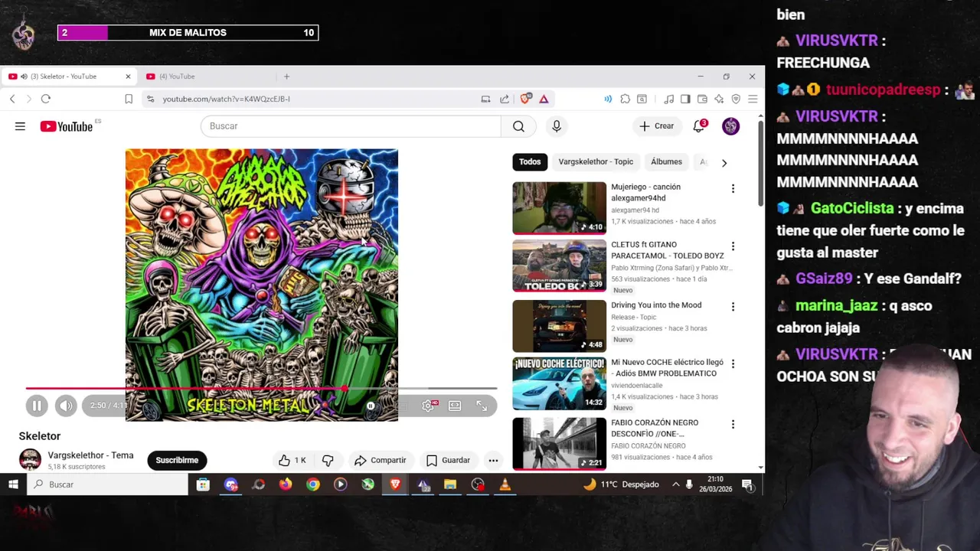Open options for CLETUS ft GITANO video
Image resolution: width=980 pixels, height=551 pixels.
[733, 246]
